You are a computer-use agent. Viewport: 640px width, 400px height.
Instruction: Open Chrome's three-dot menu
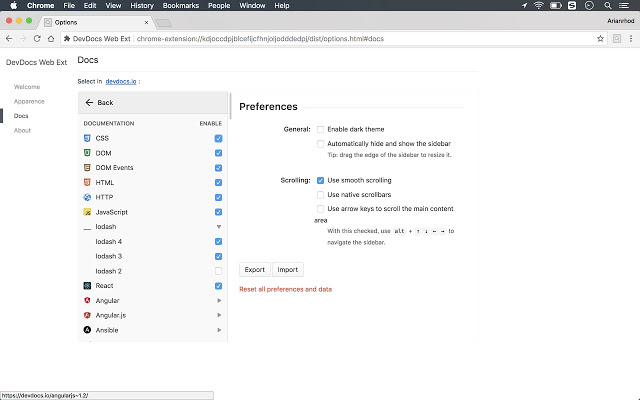click(631, 39)
